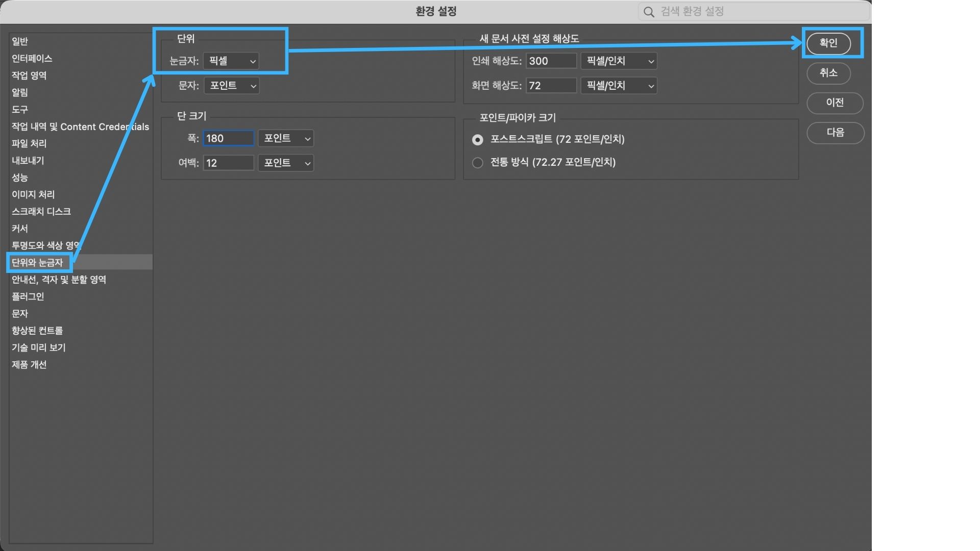This screenshot has width=980, height=551.
Task: Click the 다음 button
Action: (836, 133)
